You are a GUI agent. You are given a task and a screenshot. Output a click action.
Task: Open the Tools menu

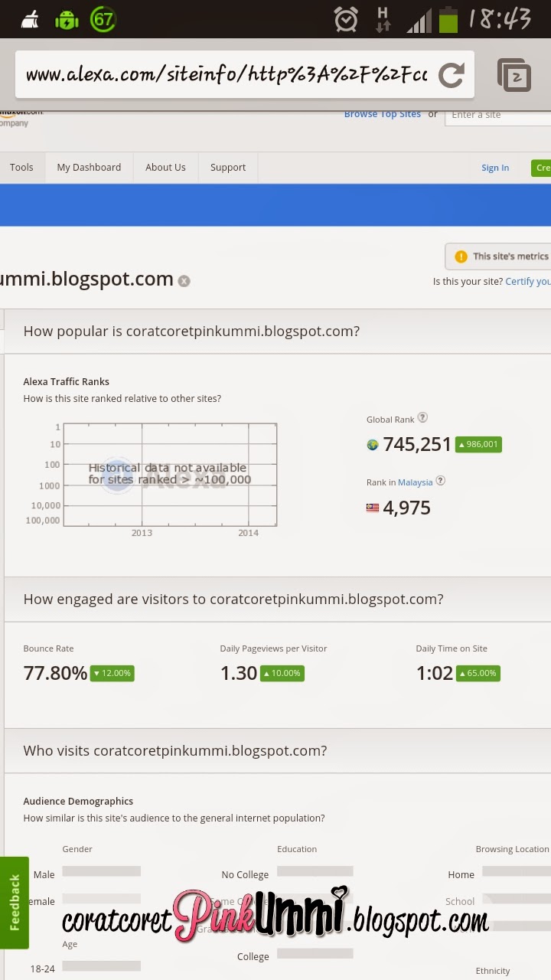pyautogui.click(x=21, y=168)
